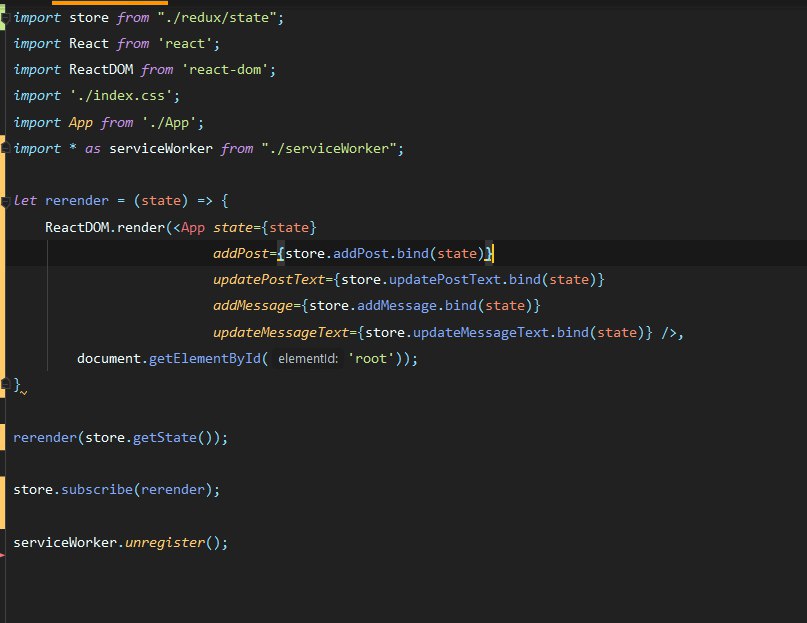Click the './index.css' import string
The width and height of the screenshot is (807, 623).
(121, 96)
